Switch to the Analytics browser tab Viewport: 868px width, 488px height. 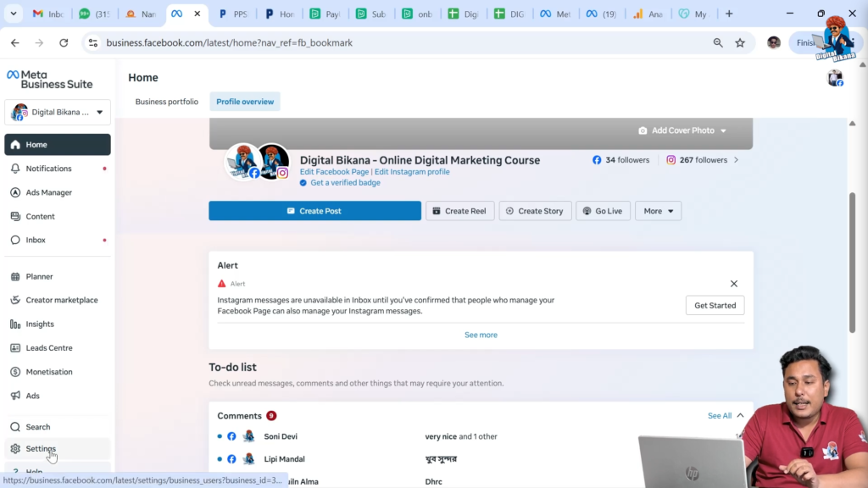tap(648, 14)
